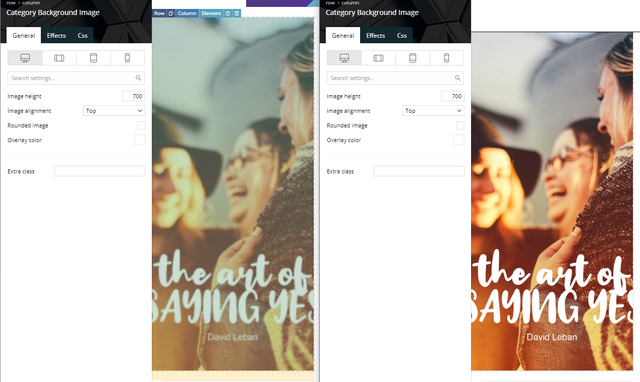Select desktop device icon in left-hand panel
Viewport: 640px width, 382px height.
point(25,58)
